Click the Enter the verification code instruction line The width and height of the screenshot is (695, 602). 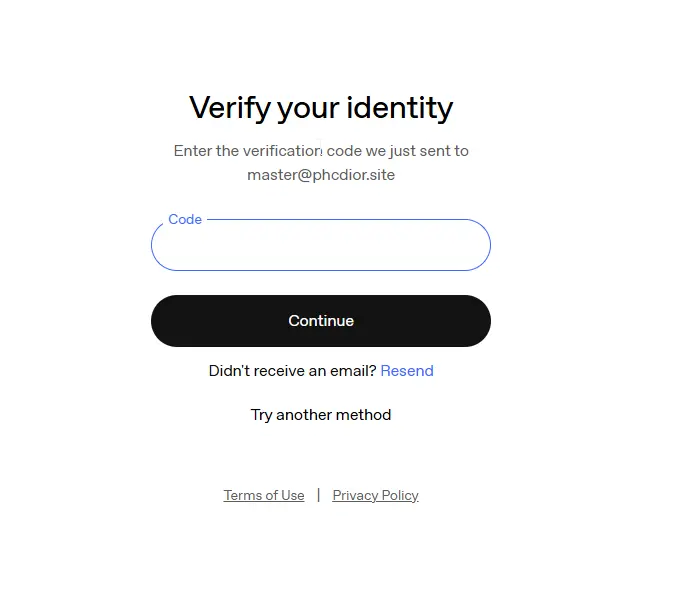321,151
